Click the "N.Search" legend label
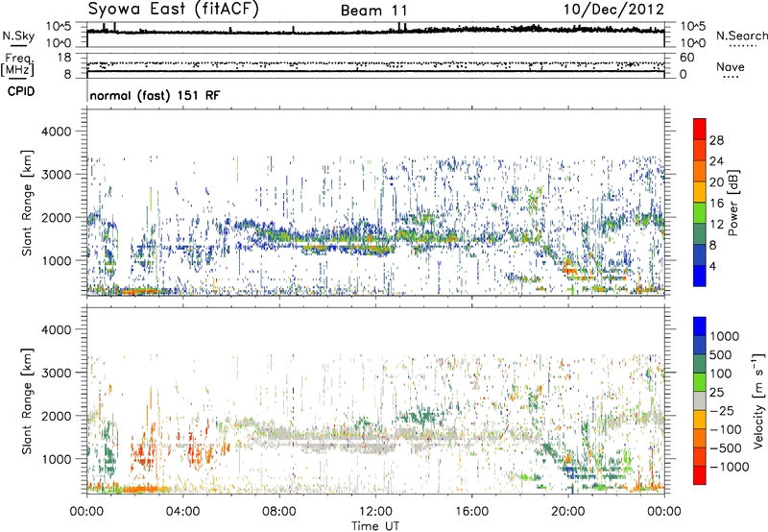Viewport: 768px width, 532px height. 741,36
